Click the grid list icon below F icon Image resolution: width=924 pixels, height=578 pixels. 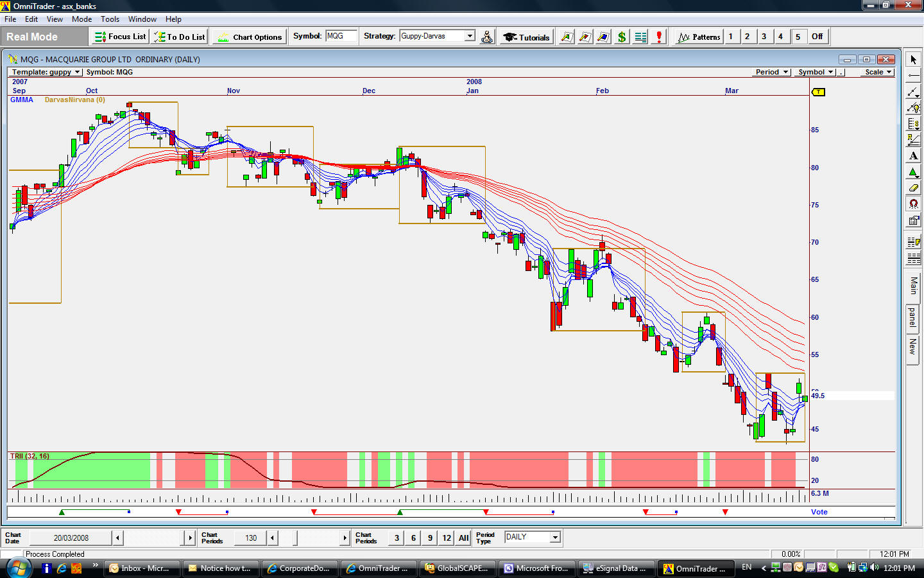(x=914, y=258)
